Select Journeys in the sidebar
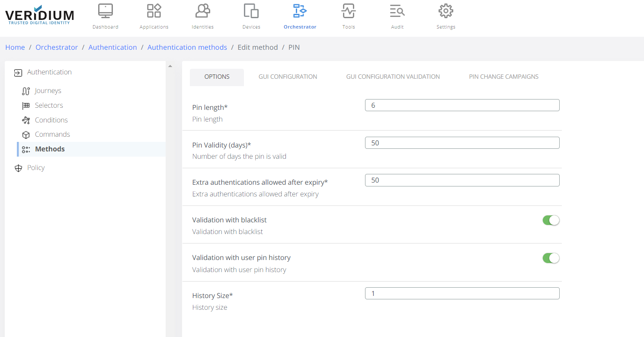This screenshot has height=337, width=644. tap(48, 91)
